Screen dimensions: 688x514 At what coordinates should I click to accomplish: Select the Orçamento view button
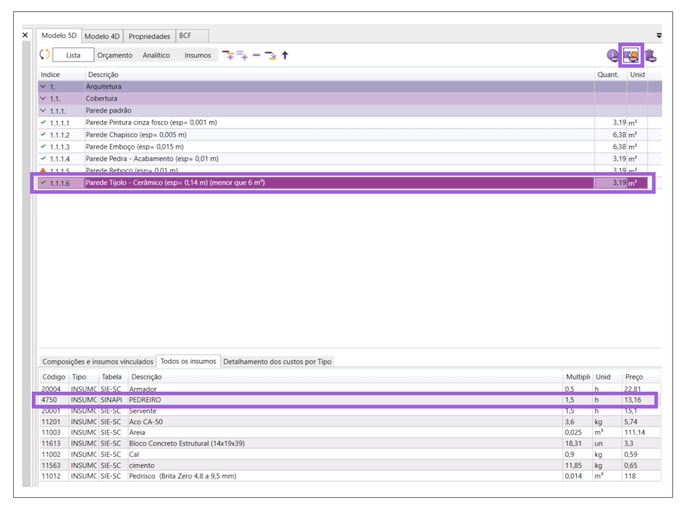(x=115, y=55)
